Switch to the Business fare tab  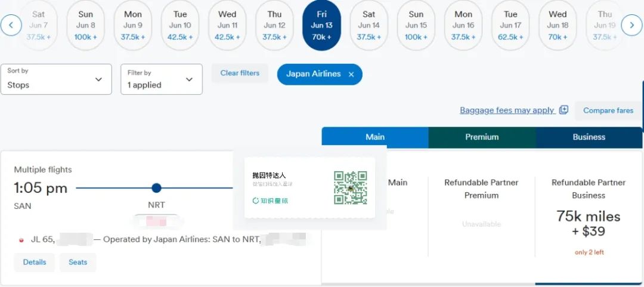click(x=589, y=137)
